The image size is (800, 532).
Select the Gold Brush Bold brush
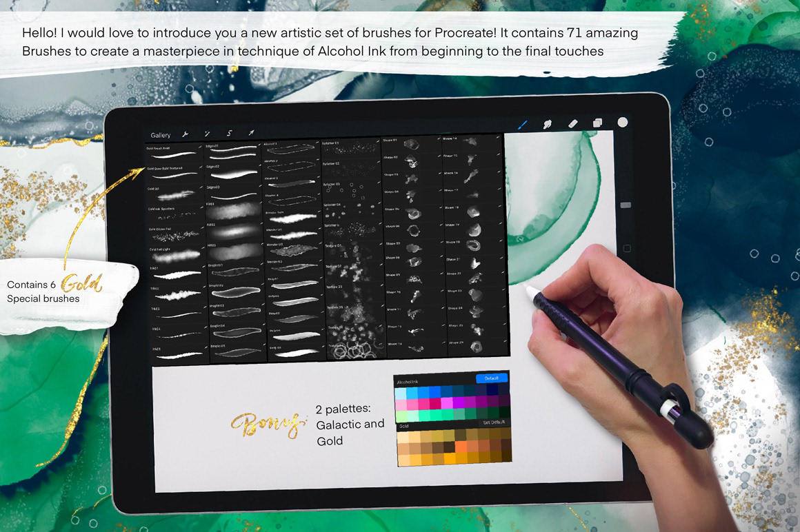click(x=174, y=153)
